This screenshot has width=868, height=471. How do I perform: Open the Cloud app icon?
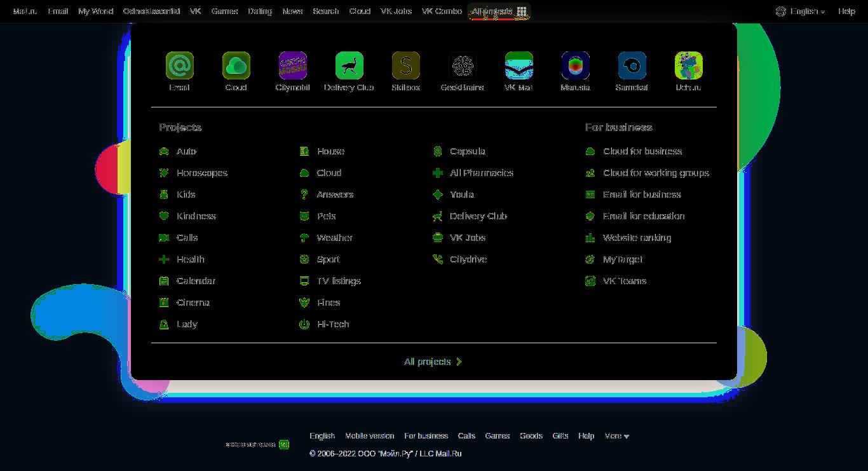tap(236, 65)
